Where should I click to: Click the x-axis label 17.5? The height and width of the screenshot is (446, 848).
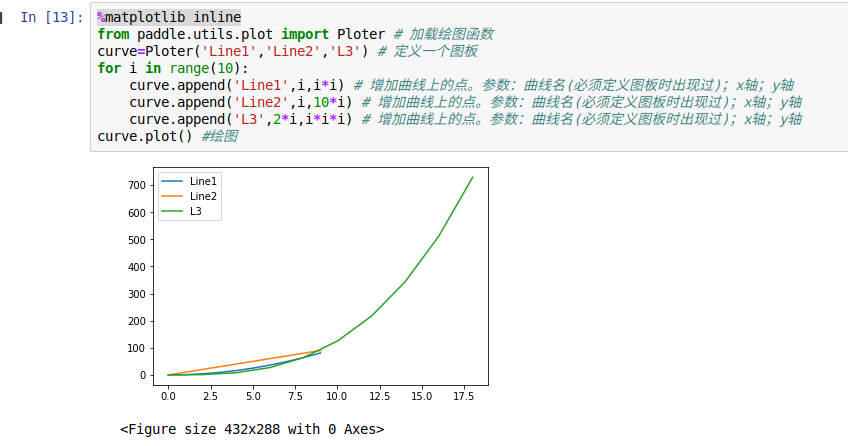coord(463,396)
